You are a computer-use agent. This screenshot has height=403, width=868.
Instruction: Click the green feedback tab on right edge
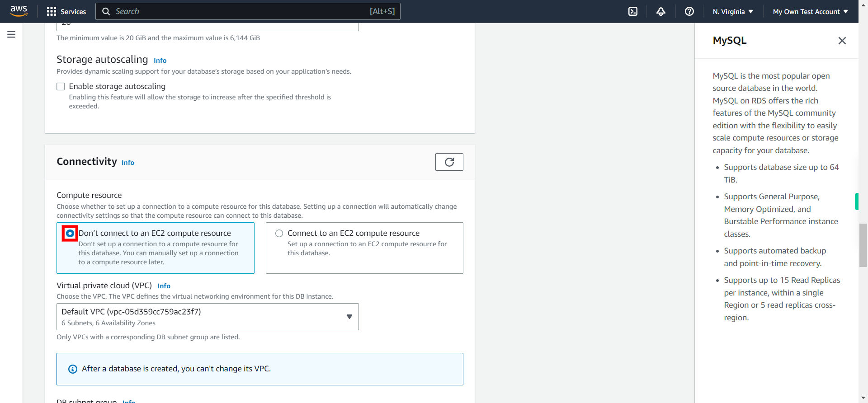click(x=857, y=201)
